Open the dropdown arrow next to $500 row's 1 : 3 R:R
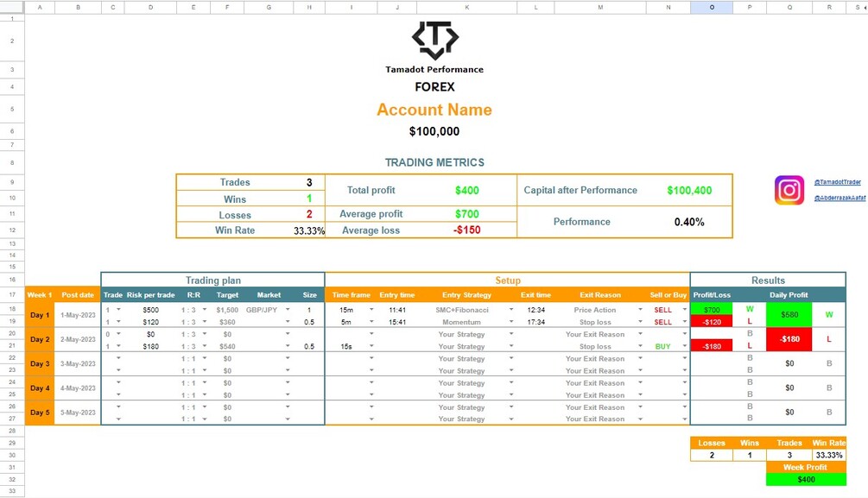 pyautogui.click(x=205, y=310)
